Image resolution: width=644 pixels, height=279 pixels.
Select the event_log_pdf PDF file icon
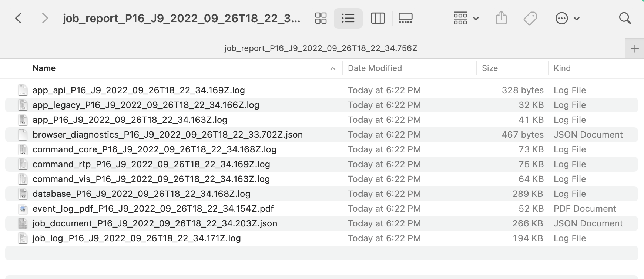(x=23, y=209)
